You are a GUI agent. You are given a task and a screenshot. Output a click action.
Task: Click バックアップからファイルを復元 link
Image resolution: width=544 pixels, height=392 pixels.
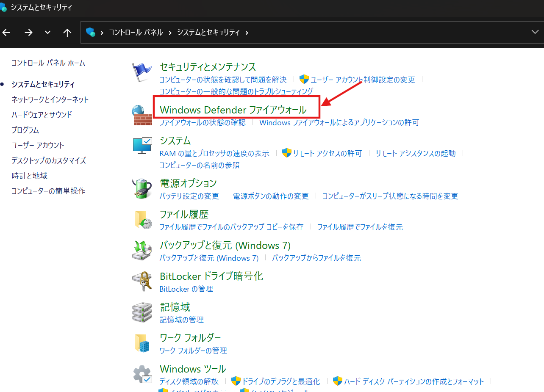(x=316, y=258)
